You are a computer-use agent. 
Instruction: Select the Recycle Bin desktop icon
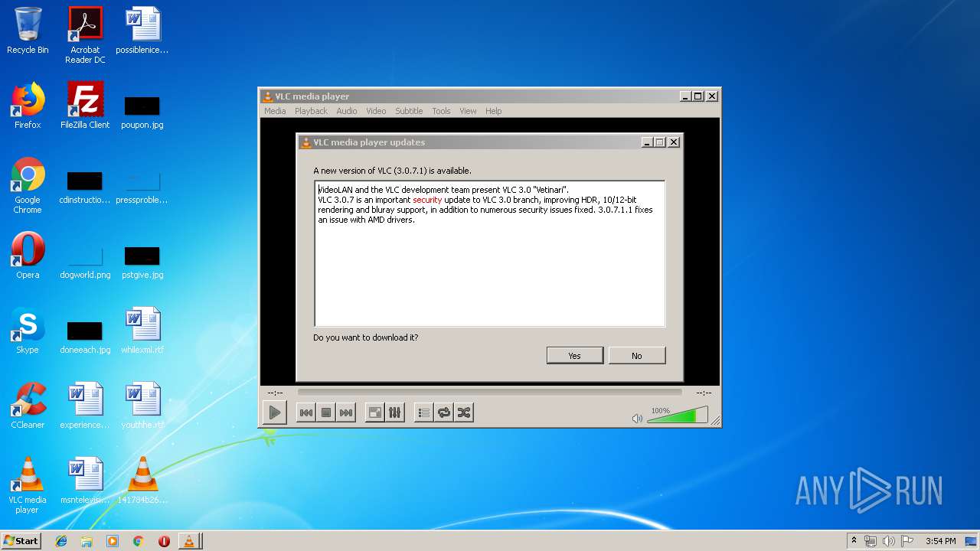point(28,31)
